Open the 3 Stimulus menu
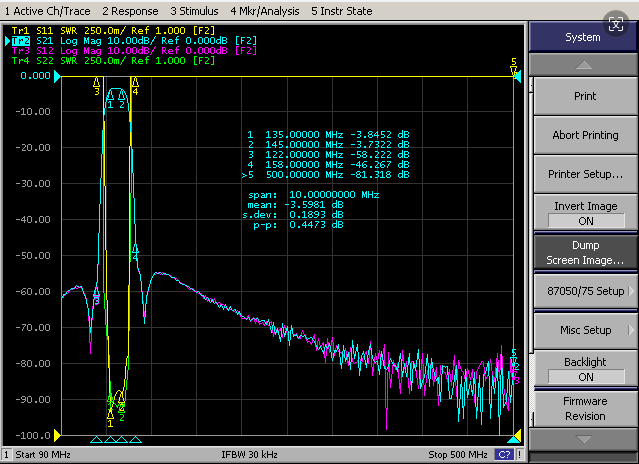639x464 pixels. click(194, 11)
